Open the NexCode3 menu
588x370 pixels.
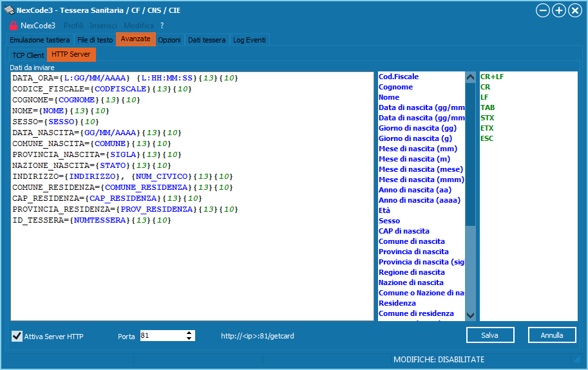(38, 26)
